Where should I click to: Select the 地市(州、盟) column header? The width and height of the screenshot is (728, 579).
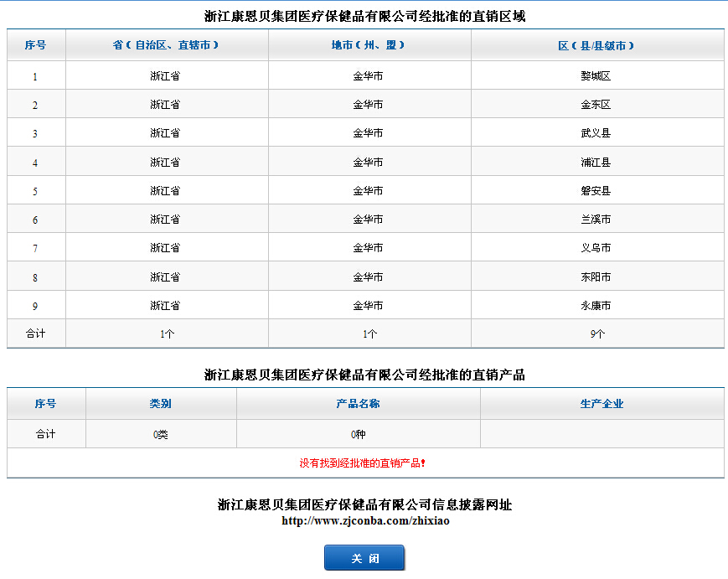point(369,45)
